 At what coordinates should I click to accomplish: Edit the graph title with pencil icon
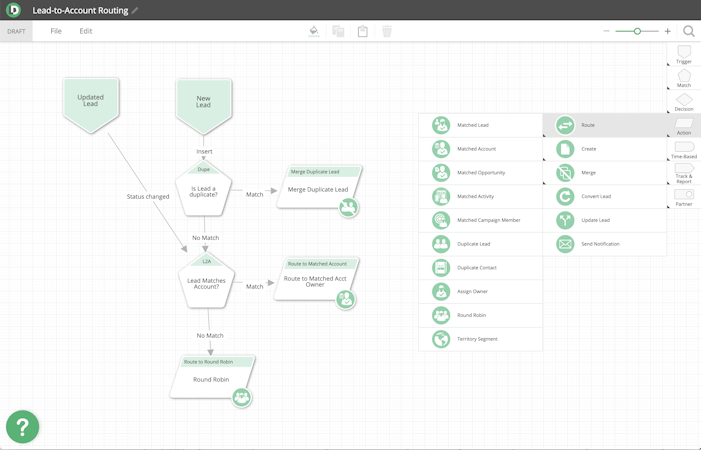[135, 10]
